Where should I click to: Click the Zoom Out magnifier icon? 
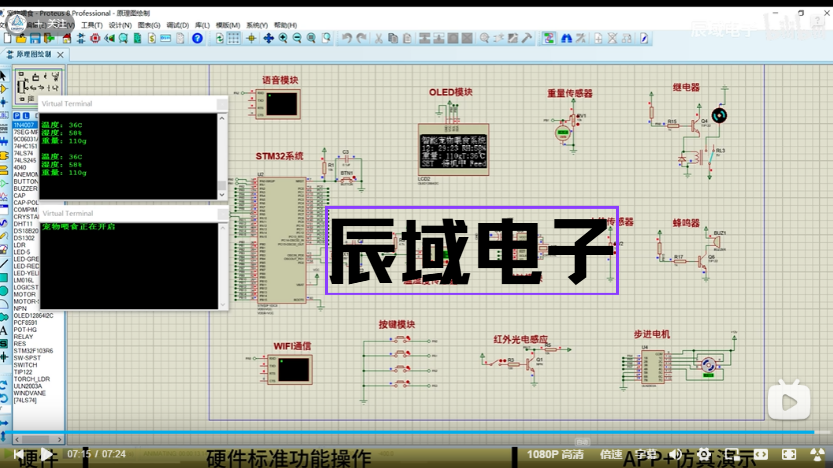click(x=297, y=38)
